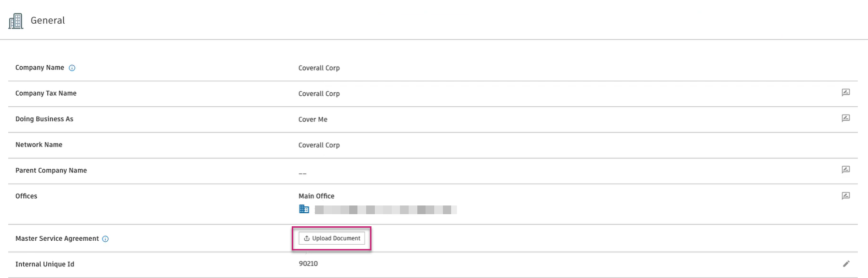The image size is (868, 278).
Task: Click the Internal Unique Id value 90210
Action: click(308, 264)
